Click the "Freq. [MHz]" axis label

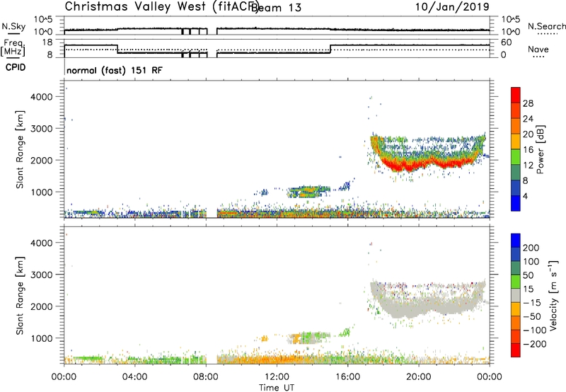pos(13,47)
